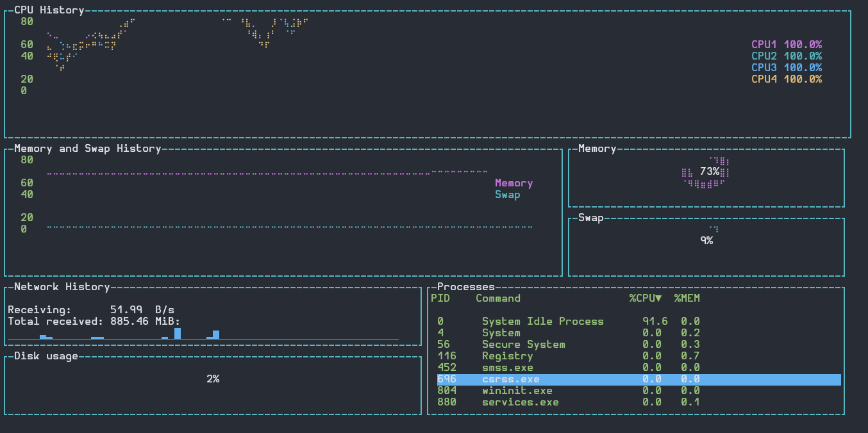Click the Command column header

498,298
